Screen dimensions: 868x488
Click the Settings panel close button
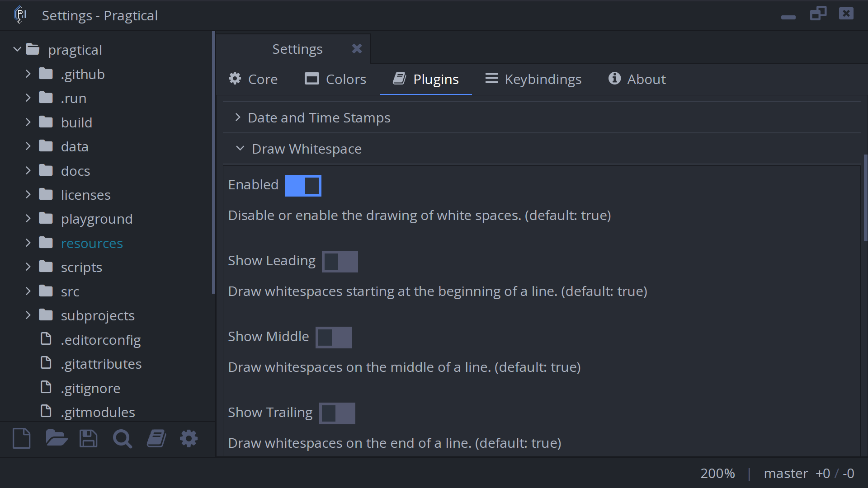(x=357, y=48)
